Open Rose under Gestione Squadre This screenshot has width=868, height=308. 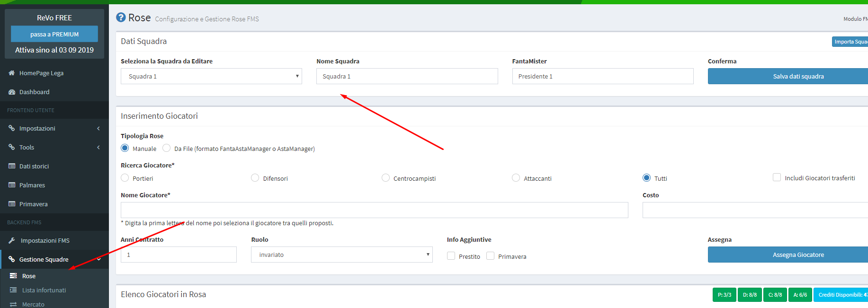pyautogui.click(x=29, y=276)
